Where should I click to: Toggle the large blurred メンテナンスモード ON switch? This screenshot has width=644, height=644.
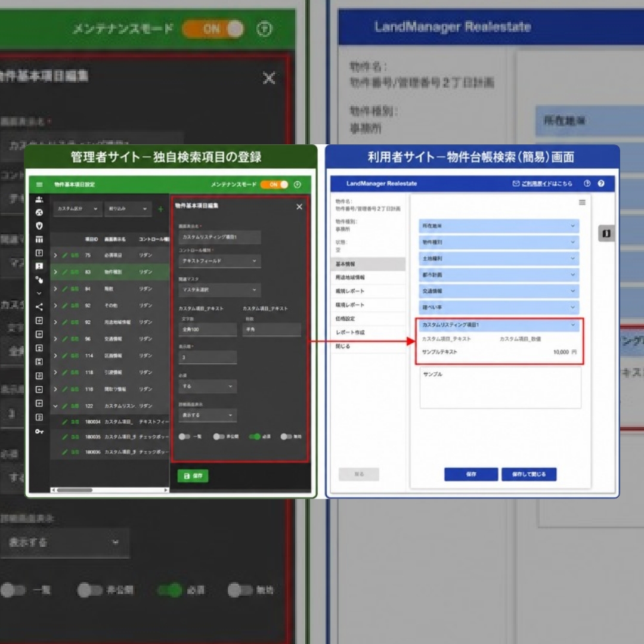click(x=213, y=29)
